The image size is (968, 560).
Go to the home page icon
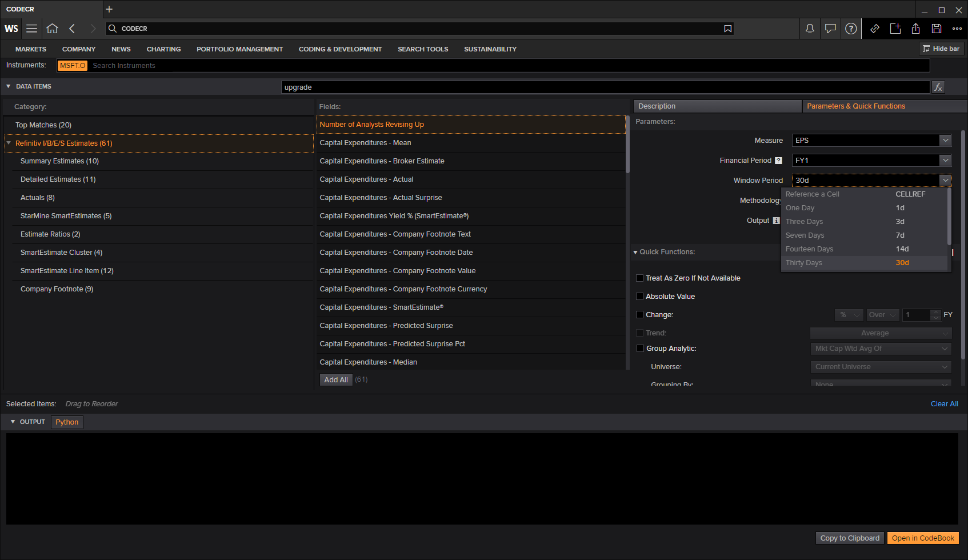[53, 29]
